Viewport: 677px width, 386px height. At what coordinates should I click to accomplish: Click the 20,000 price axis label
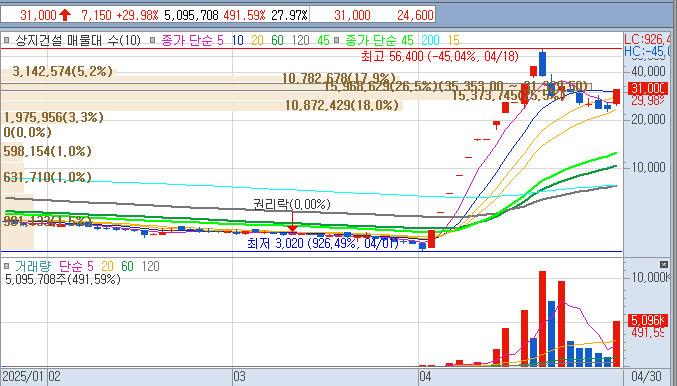point(649,119)
